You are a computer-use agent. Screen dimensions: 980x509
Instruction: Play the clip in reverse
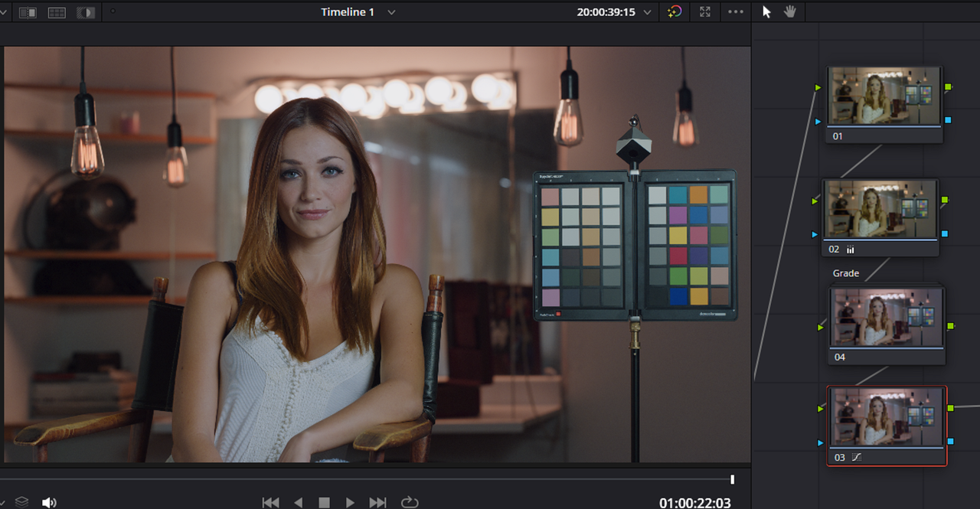pyautogui.click(x=299, y=502)
